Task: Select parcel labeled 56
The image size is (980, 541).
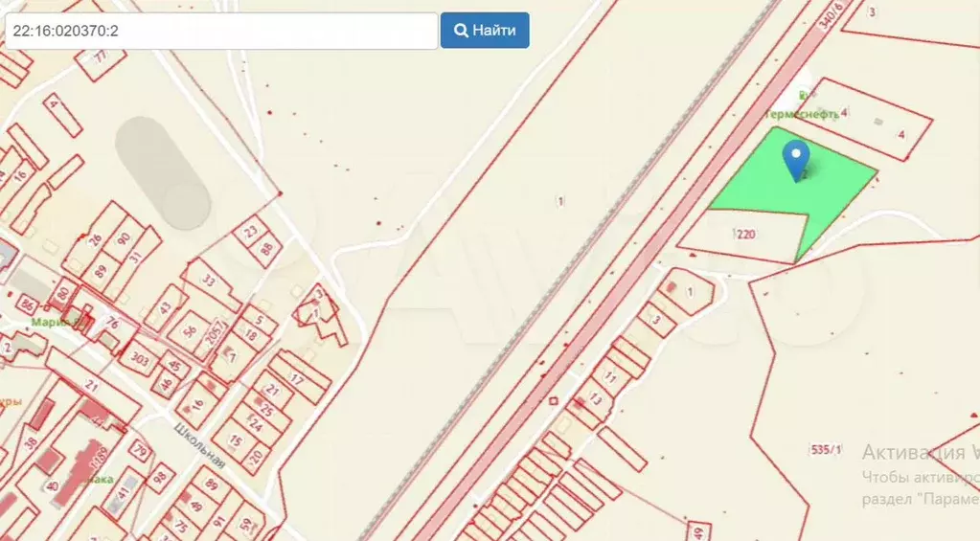Action: pos(191,331)
